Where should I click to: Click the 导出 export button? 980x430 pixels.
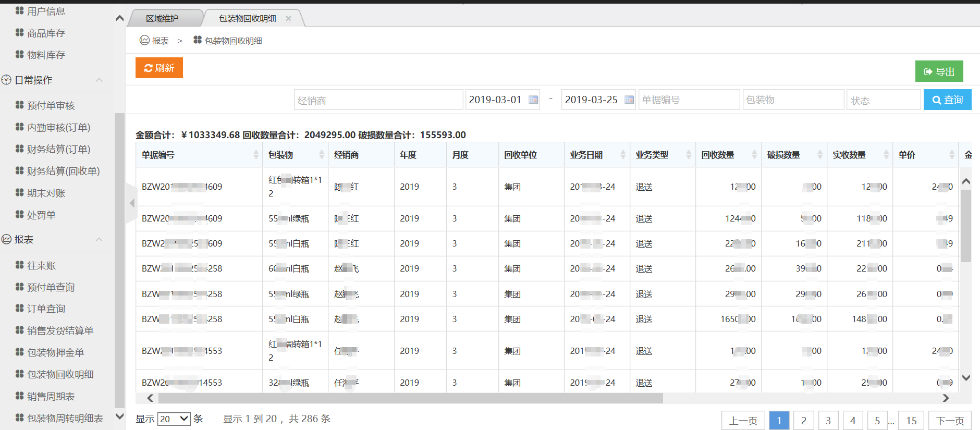click(x=939, y=71)
